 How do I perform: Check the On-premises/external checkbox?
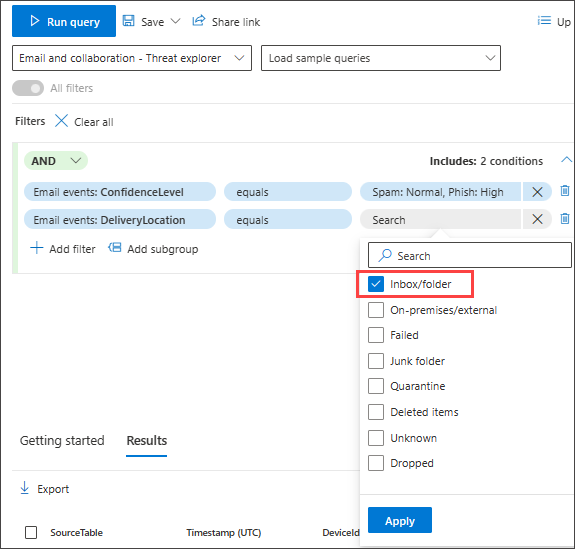point(376,310)
